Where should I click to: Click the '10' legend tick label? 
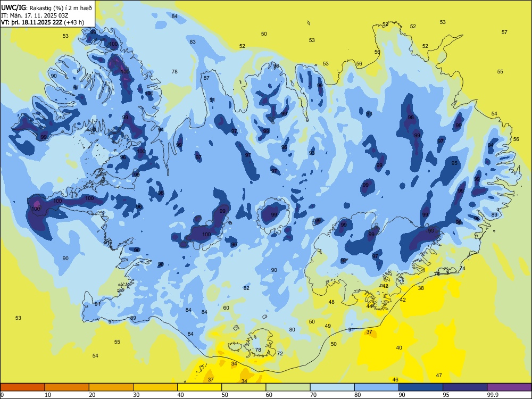click(47, 395)
